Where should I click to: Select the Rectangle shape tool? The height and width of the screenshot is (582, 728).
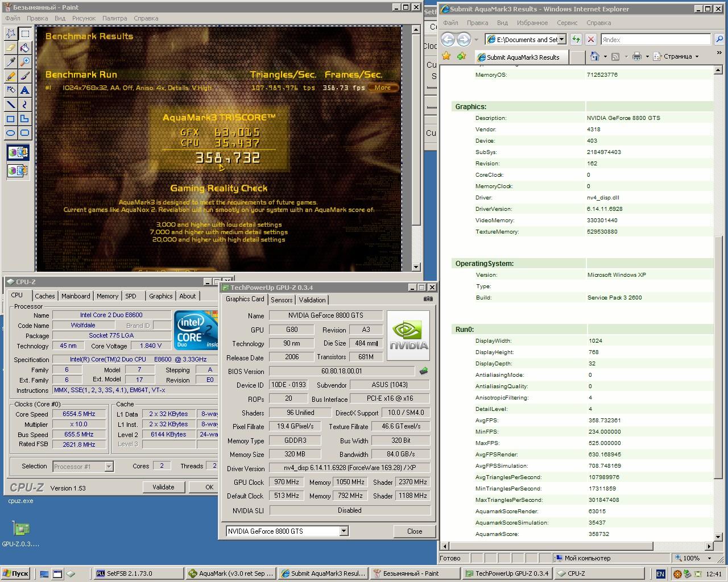click(10, 119)
